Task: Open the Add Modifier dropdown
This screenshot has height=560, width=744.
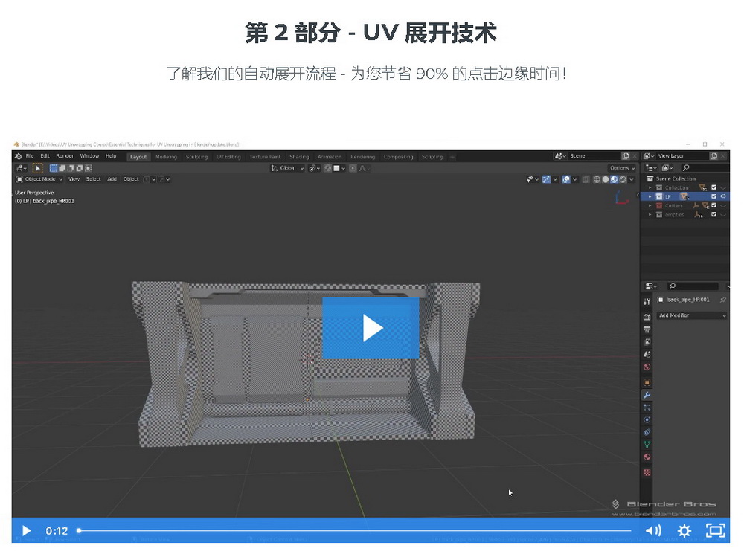Action: pos(692,315)
